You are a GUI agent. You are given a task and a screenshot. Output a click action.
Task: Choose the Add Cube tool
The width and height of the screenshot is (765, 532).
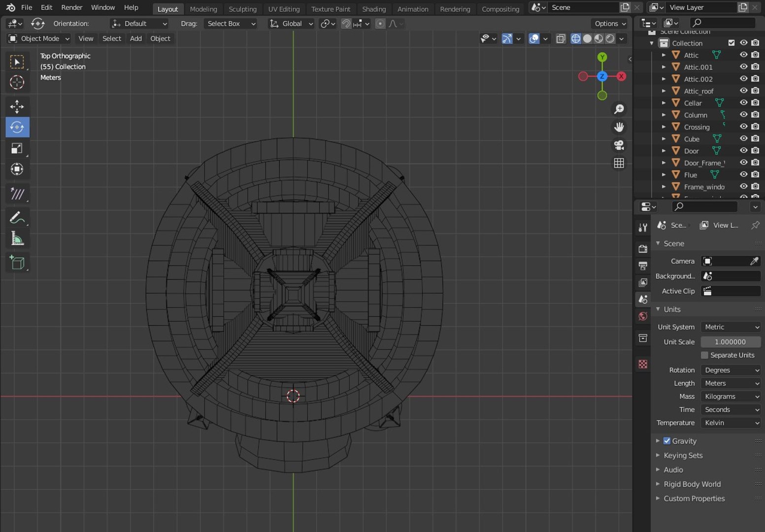(x=17, y=263)
